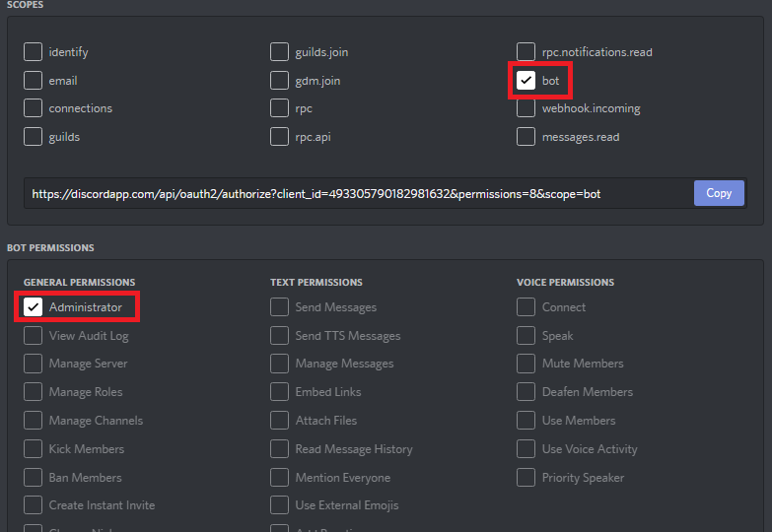Image resolution: width=772 pixels, height=532 pixels.
Task: Check the Mention Everyone permission
Action: coord(279,478)
